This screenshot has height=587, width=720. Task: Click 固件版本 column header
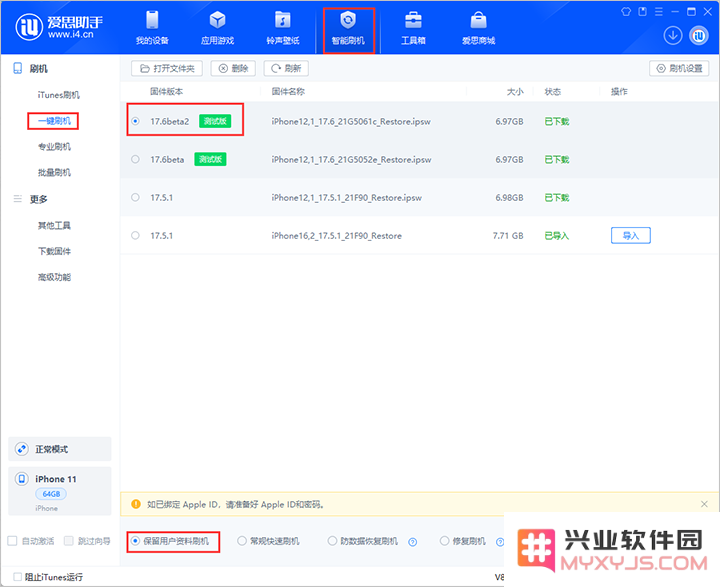(166, 91)
